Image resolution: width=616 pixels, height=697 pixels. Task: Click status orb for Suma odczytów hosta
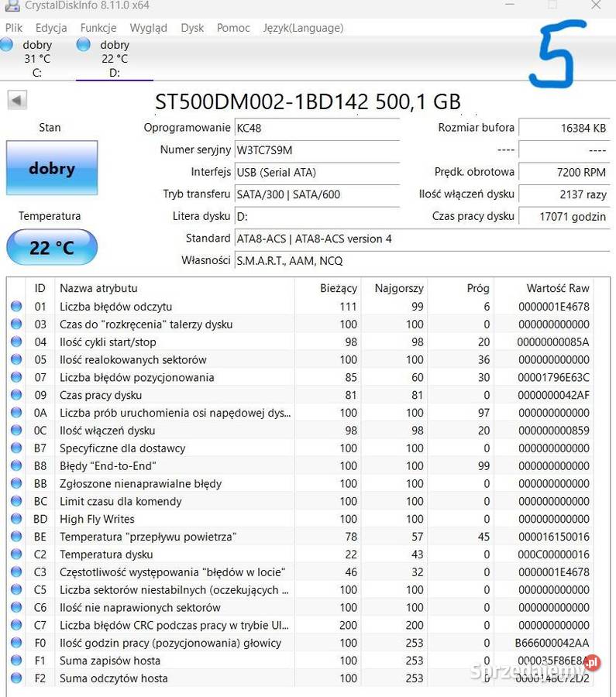click(x=16, y=678)
